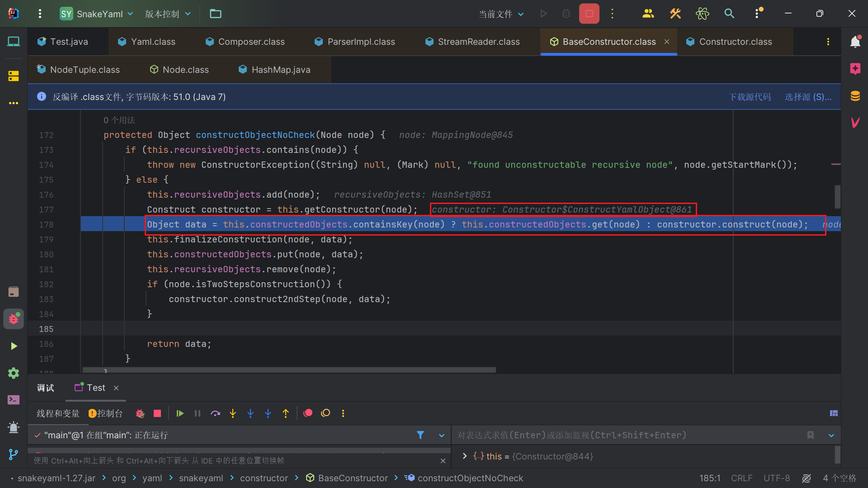This screenshot has width=868, height=488.
Task: Open debug toolbar more-actions dots
Action: pyautogui.click(x=343, y=413)
